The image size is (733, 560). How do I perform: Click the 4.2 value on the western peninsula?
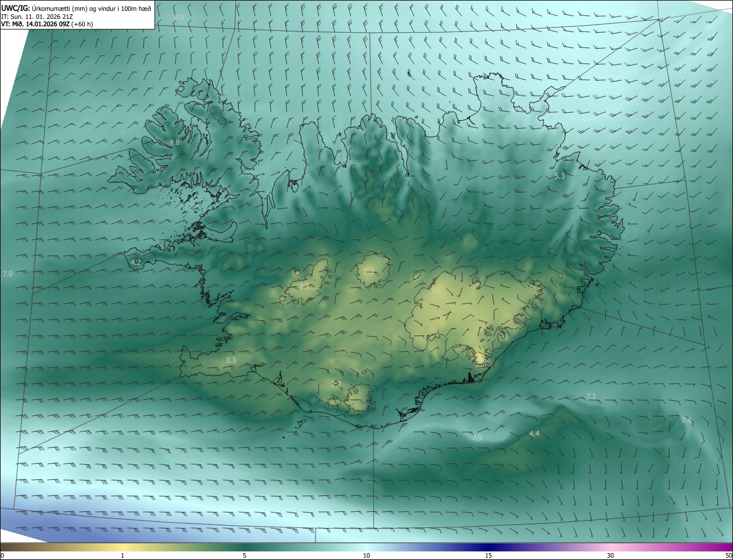pyautogui.click(x=136, y=262)
